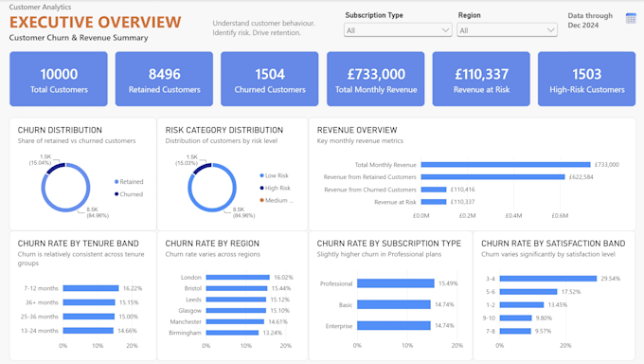Click the 9-10 satisfaction band bar

516,318
